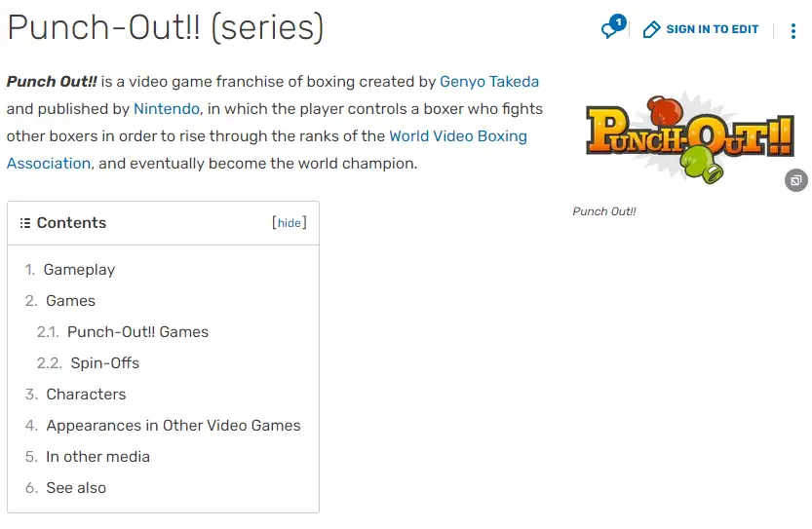Screen dimensions: 812x529
Task: Open World Video Boxing Association link
Action: click(458, 136)
